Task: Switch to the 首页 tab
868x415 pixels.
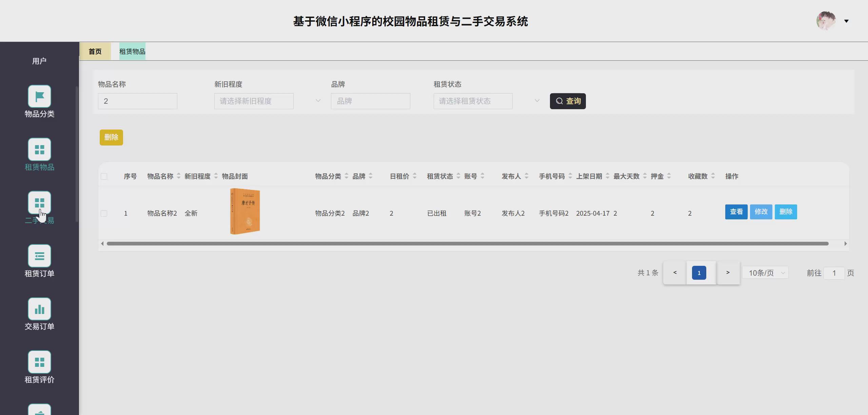Action: tap(95, 51)
